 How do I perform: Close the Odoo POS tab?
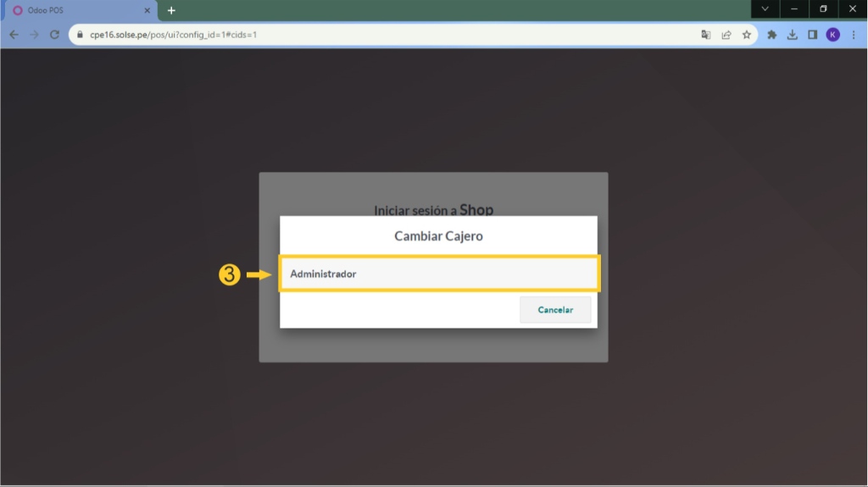click(147, 10)
